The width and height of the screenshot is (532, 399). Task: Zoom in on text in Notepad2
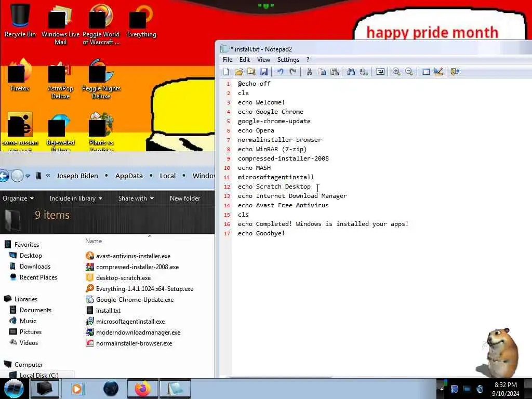coord(396,72)
